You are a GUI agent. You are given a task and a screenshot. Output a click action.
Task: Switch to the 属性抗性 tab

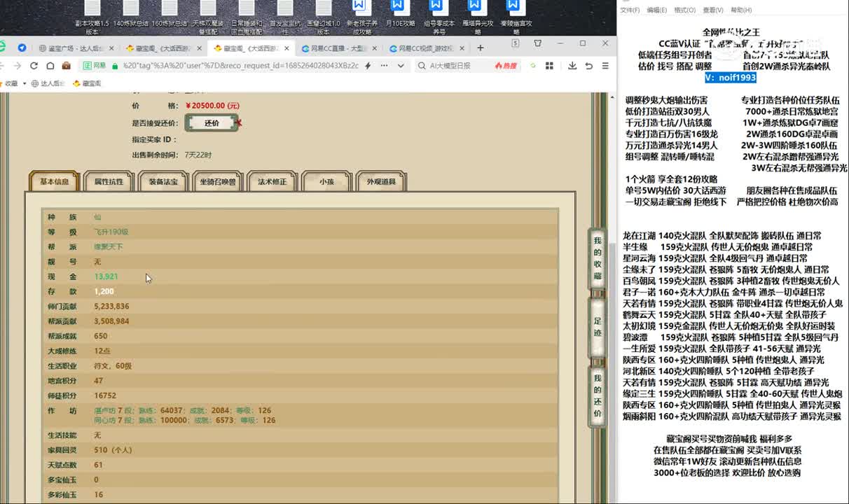[x=109, y=182]
